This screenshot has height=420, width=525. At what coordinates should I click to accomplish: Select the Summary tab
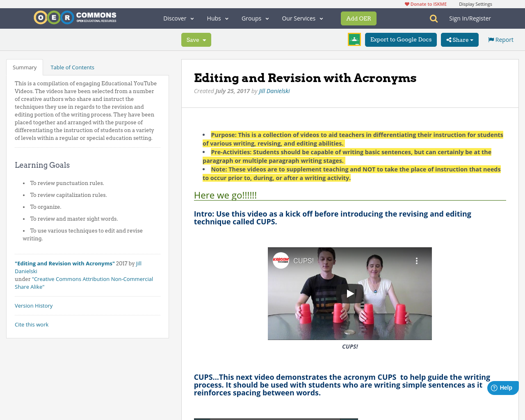coord(25,66)
